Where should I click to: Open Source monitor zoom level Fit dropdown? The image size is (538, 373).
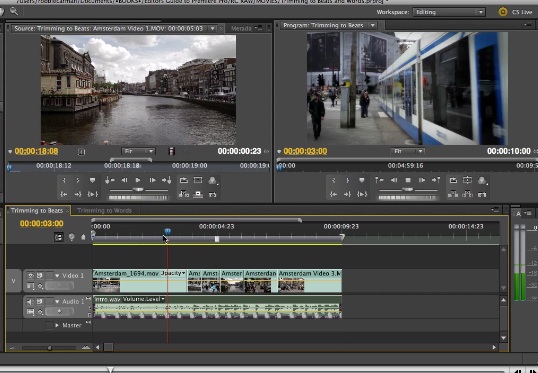point(138,151)
